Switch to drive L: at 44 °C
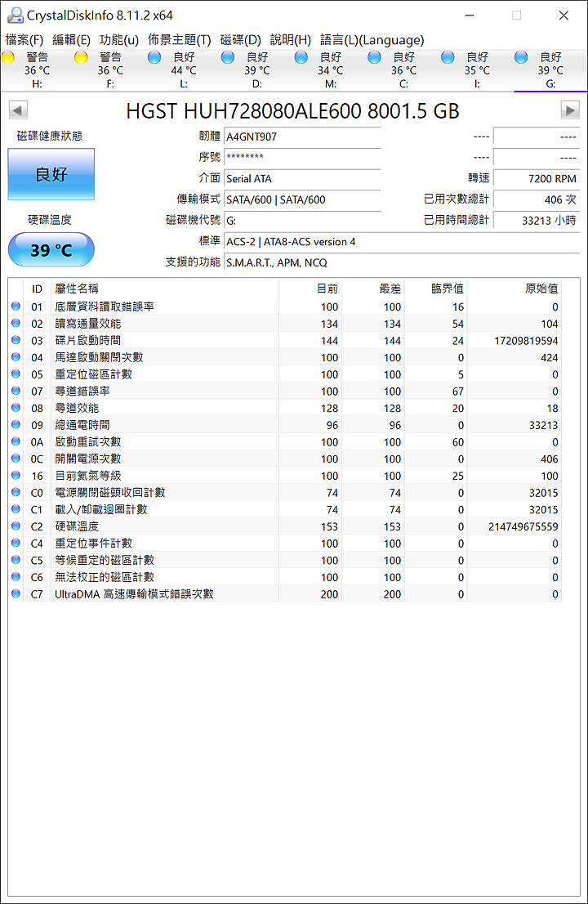 tap(183, 70)
